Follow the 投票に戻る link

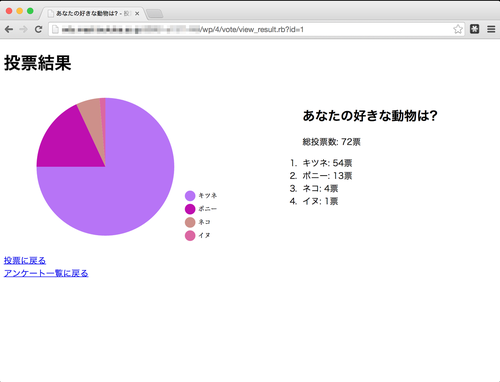click(x=25, y=260)
